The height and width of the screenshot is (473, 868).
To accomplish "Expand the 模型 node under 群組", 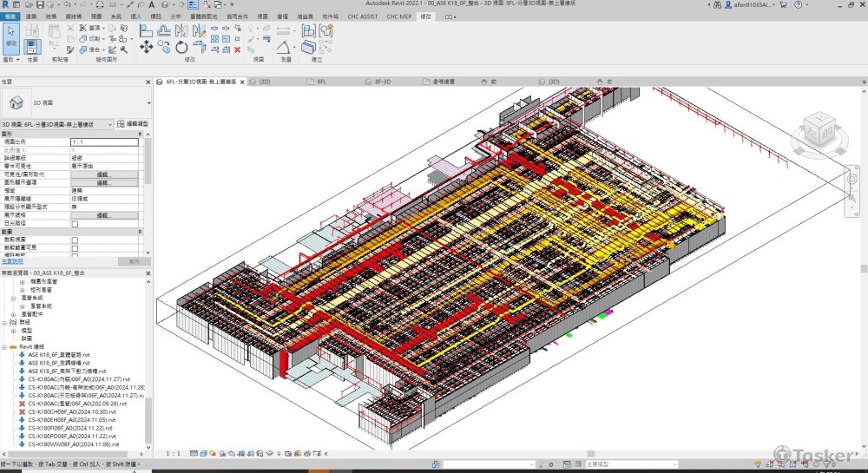I will pos(14,331).
